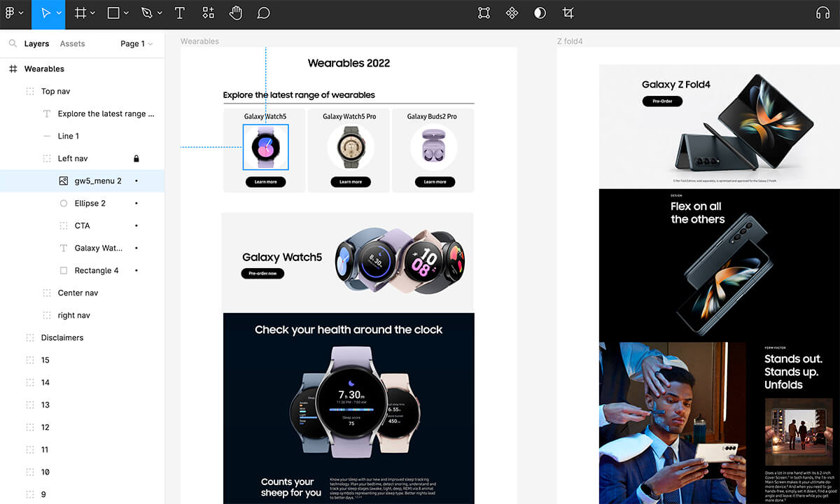840x504 pixels.
Task: Open the Figma main menu icon
Action: coord(10,13)
